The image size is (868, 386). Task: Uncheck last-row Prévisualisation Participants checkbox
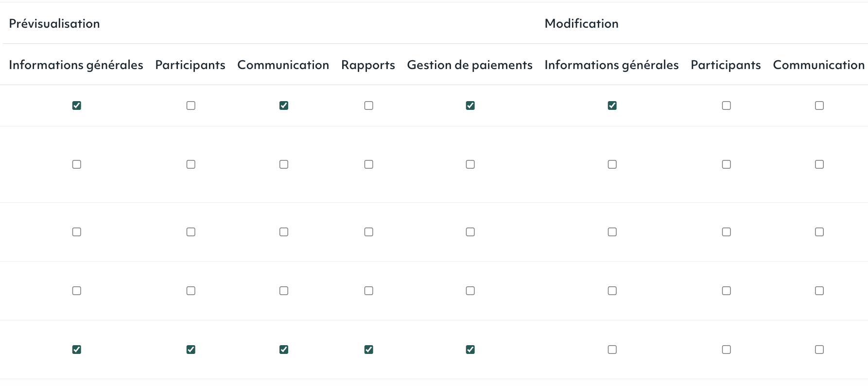(191, 350)
